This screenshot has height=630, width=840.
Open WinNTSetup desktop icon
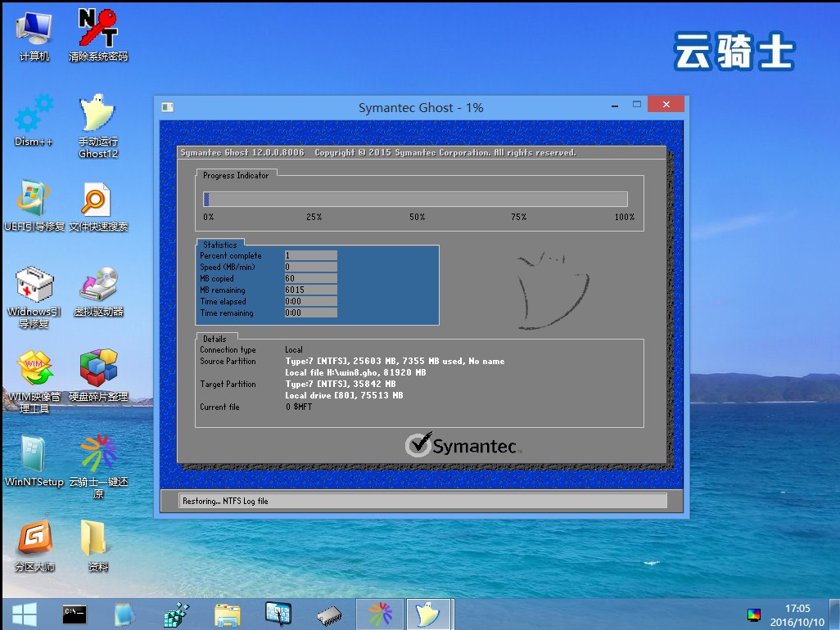coord(34,461)
